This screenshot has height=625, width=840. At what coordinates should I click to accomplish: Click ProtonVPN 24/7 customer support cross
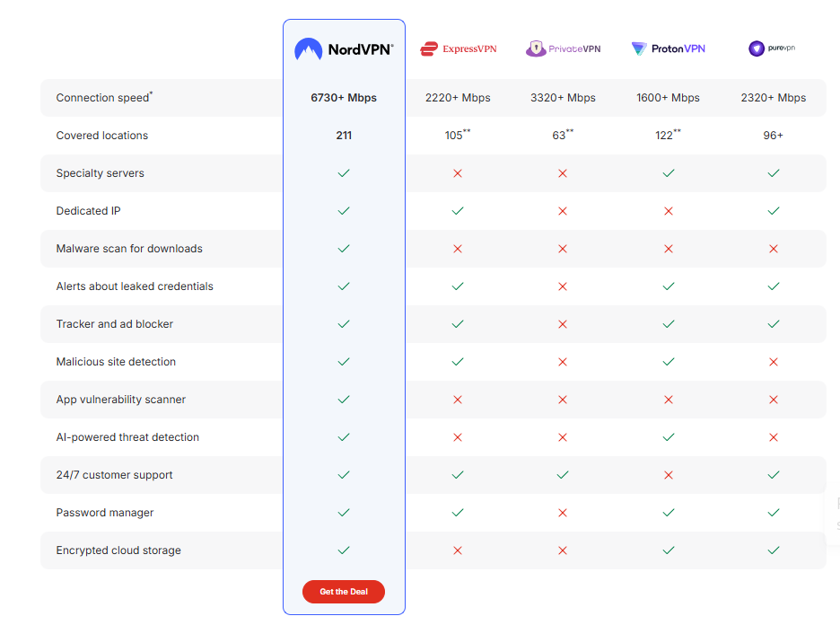coord(669,475)
